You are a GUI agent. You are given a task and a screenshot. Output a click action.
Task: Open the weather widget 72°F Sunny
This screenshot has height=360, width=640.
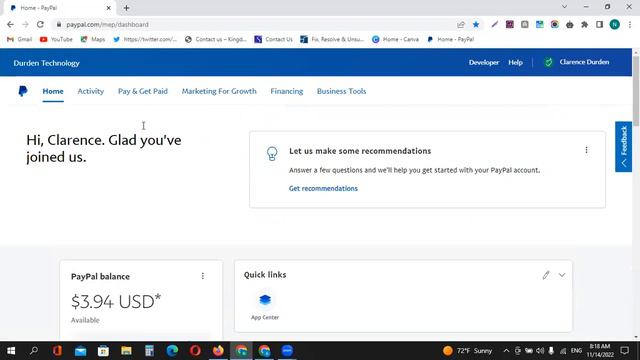point(468,351)
